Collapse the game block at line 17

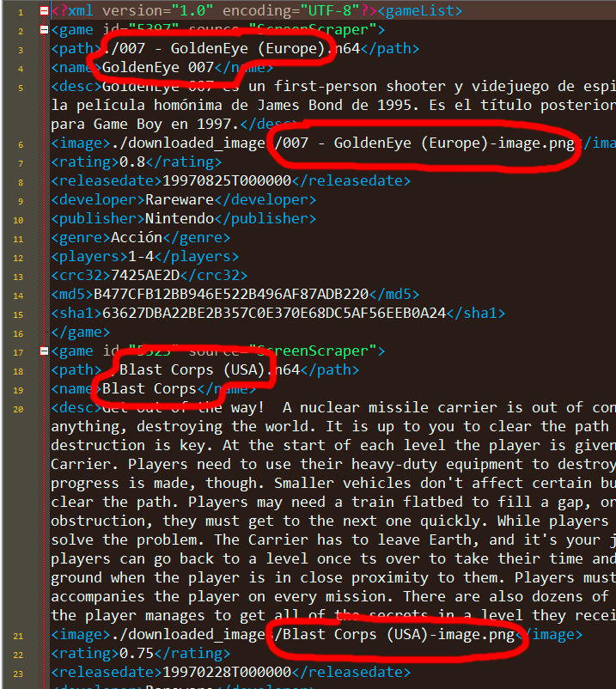pos(44,351)
